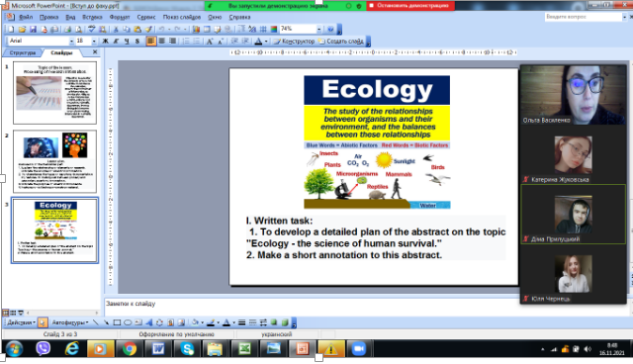633x364 pixels.
Task: Insert a table from the toolbar
Action: pyautogui.click(x=207, y=29)
